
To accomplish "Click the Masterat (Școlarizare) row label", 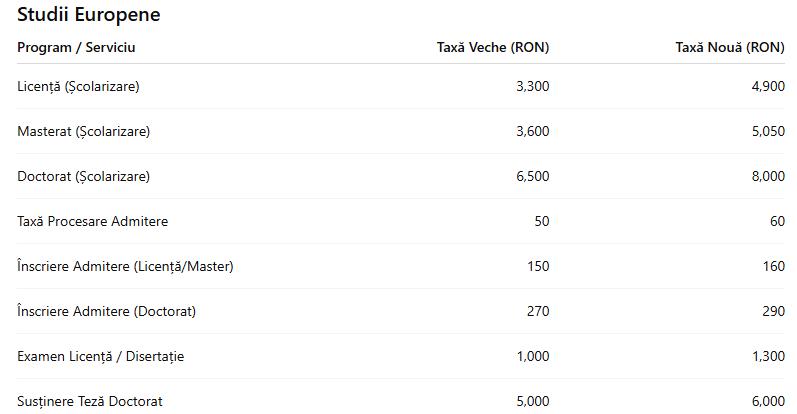I will [x=83, y=131].
